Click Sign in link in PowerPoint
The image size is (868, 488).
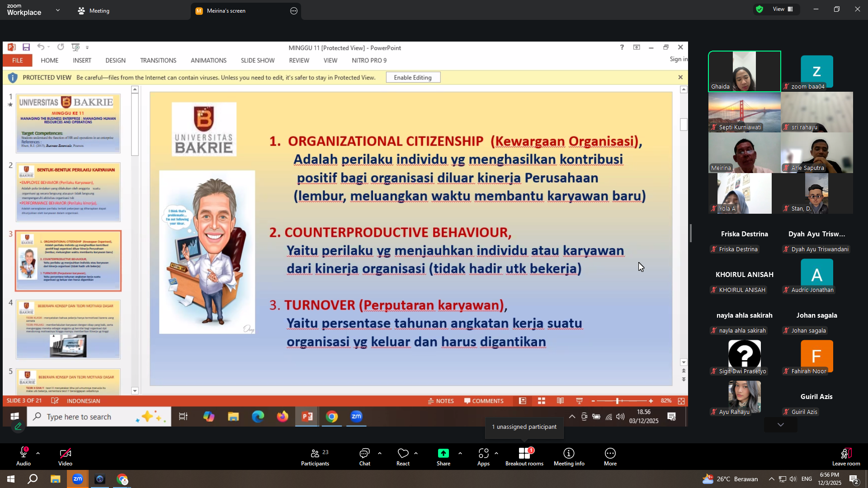pyautogui.click(x=679, y=59)
